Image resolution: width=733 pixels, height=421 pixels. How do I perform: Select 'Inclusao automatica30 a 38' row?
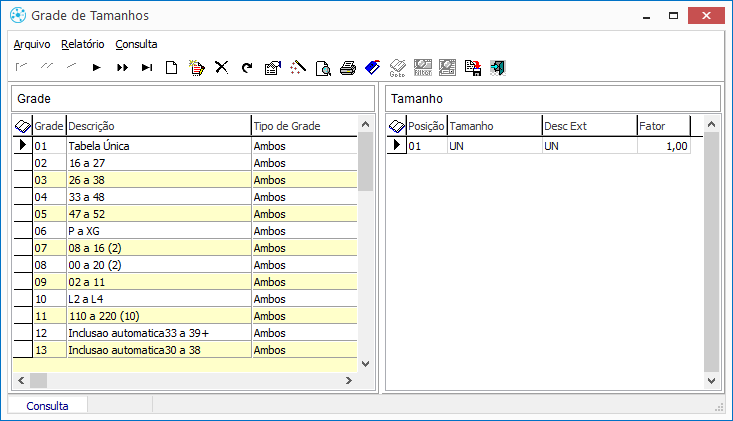185,350
